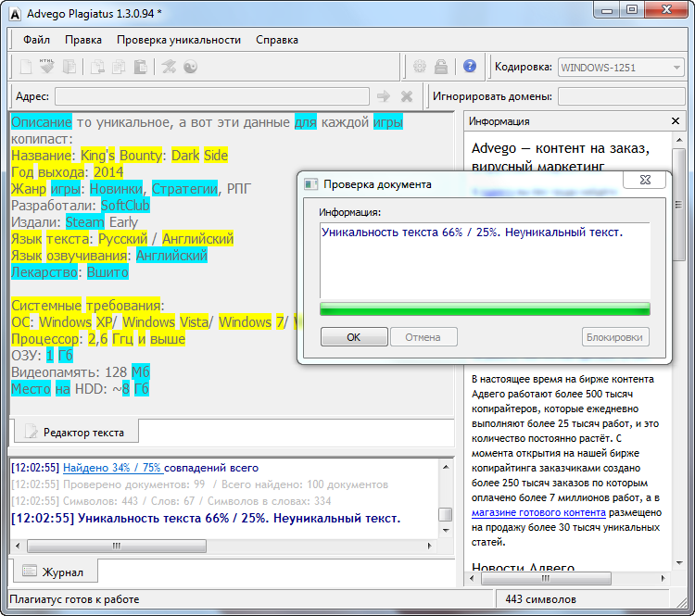Click the highlighted word SoftClub
This screenshot has width=695, height=616.
click(125, 206)
